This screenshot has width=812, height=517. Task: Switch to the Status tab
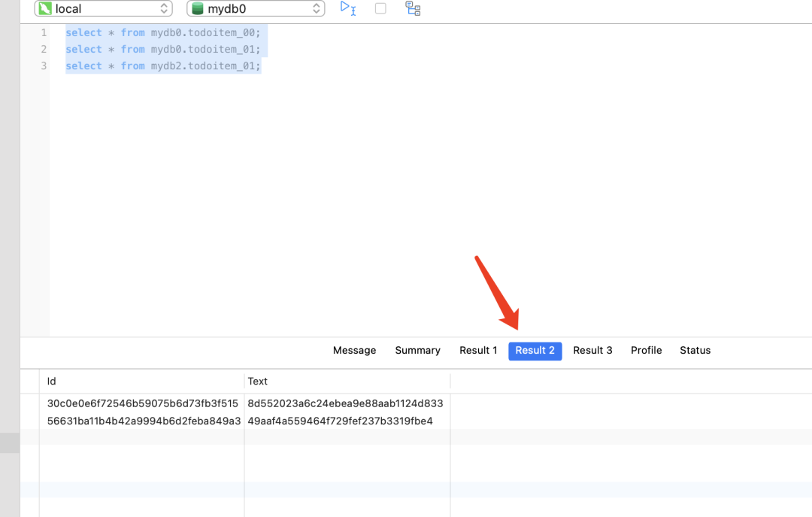695,351
